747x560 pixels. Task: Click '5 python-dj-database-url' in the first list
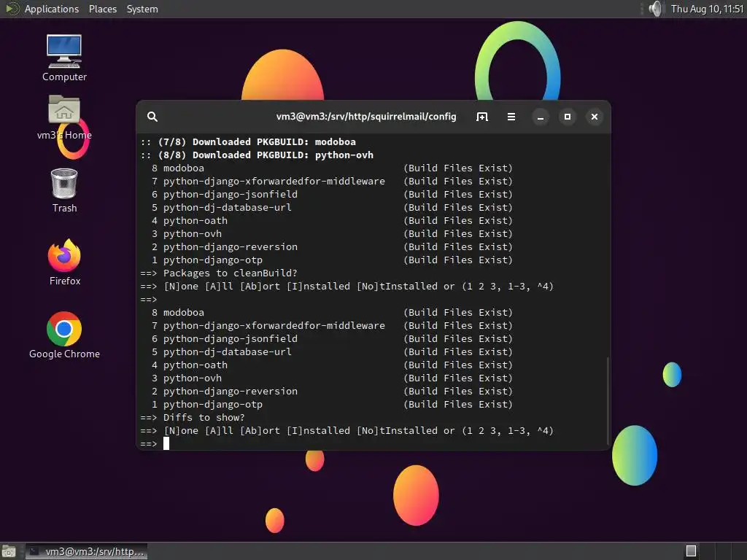point(222,208)
